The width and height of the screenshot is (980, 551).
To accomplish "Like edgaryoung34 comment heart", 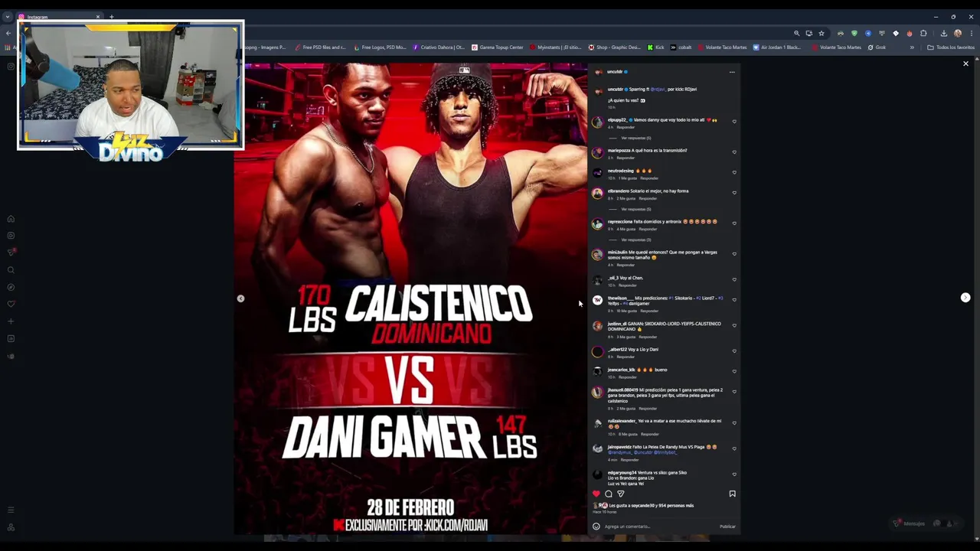I will click(x=734, y=474).
